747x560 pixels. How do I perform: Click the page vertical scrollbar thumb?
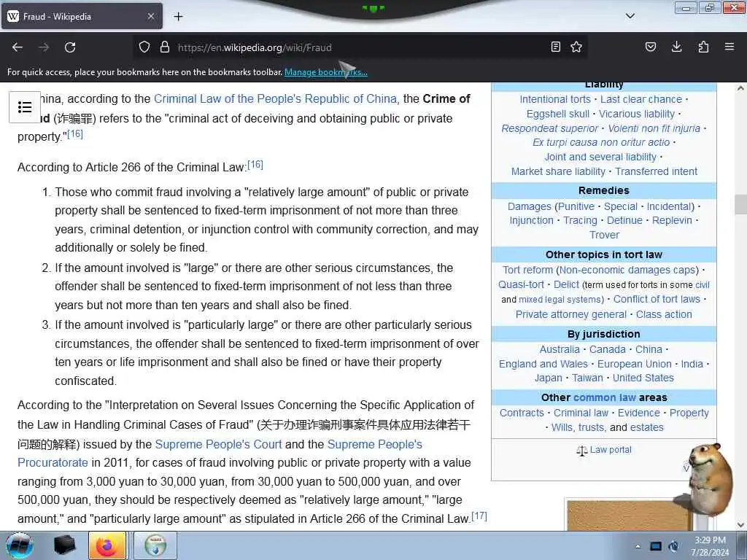pyautogui.click(x=740, y=205)
